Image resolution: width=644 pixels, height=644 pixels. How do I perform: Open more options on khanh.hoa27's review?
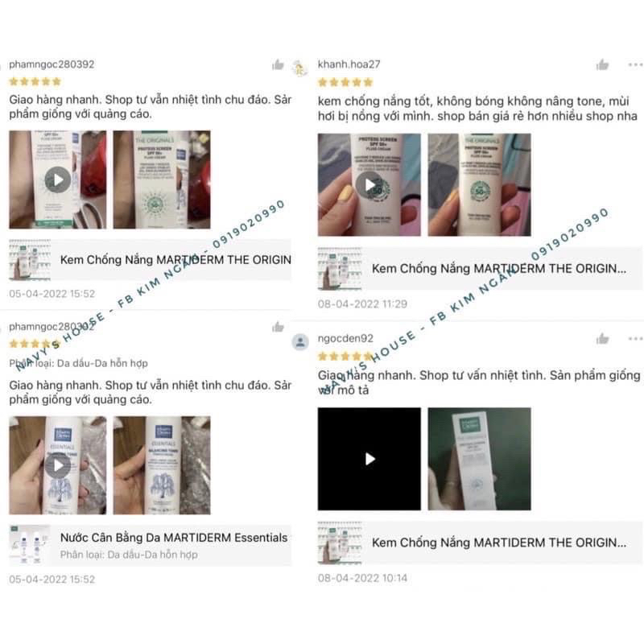(635, 64)
